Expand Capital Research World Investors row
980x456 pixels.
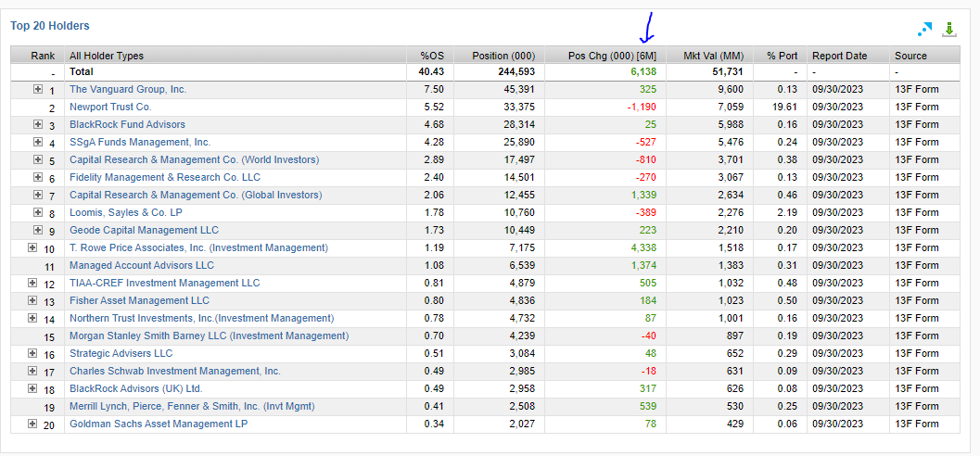(x=38, y=159)
